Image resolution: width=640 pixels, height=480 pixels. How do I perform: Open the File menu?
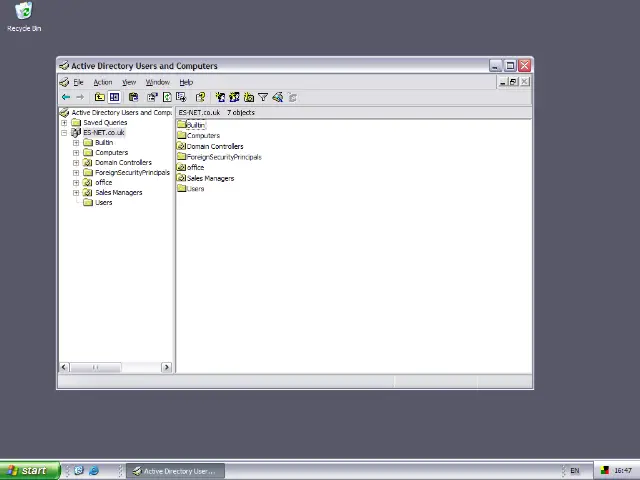78,82
